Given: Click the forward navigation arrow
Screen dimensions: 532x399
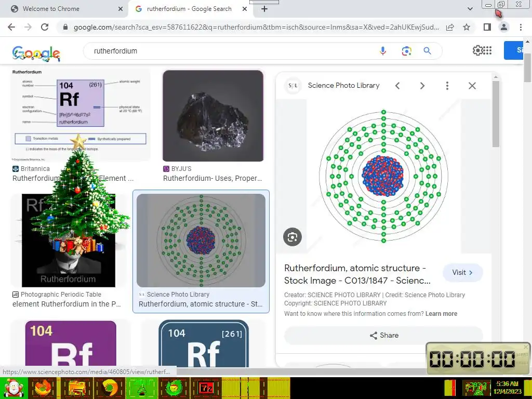Looking at the screenshot, I should pyautogui.click(x=28, y=27).
